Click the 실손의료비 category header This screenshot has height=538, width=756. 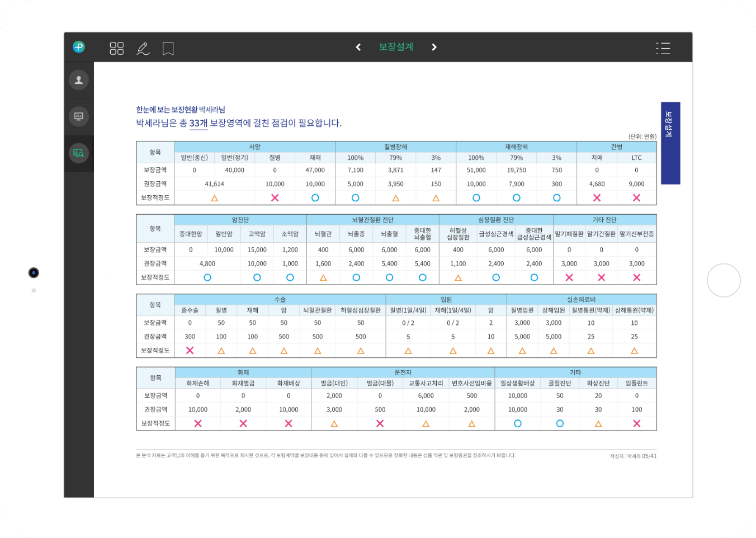point(582,300)
